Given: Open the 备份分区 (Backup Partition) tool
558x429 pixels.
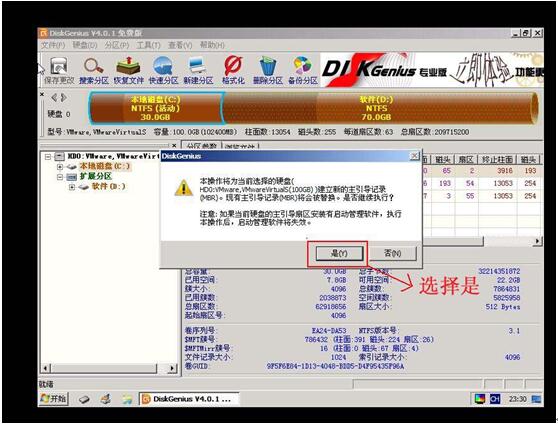Looking at the screenshot, I should [x=302, y=70].
